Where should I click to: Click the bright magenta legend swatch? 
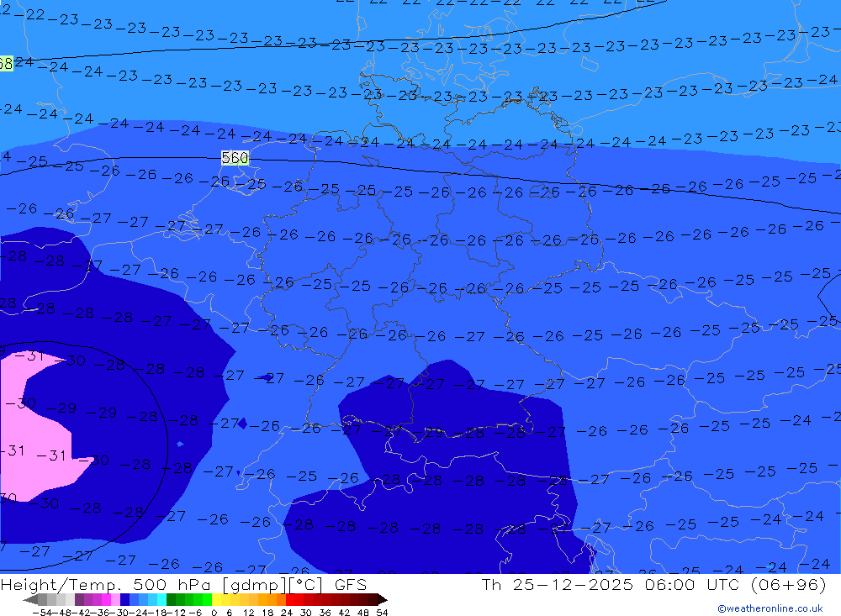106,599
